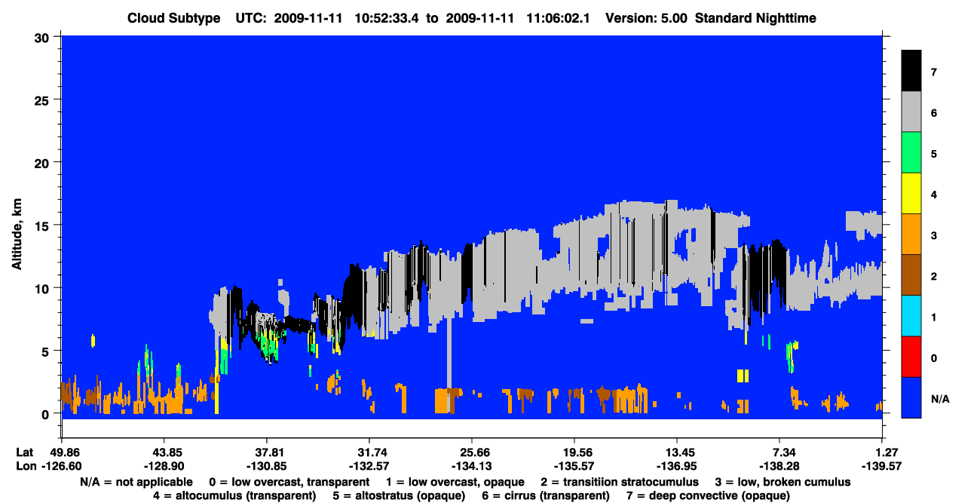The height and width of the screenshot is (503, 980).
Task: Click 'Standard Nighttime' in the title
Action: [x=755, y=18]
